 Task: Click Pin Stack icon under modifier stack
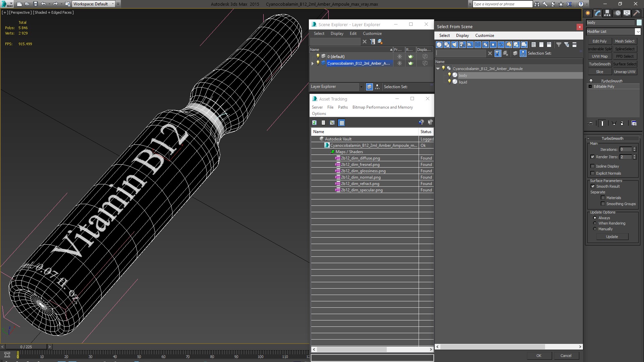591,123
